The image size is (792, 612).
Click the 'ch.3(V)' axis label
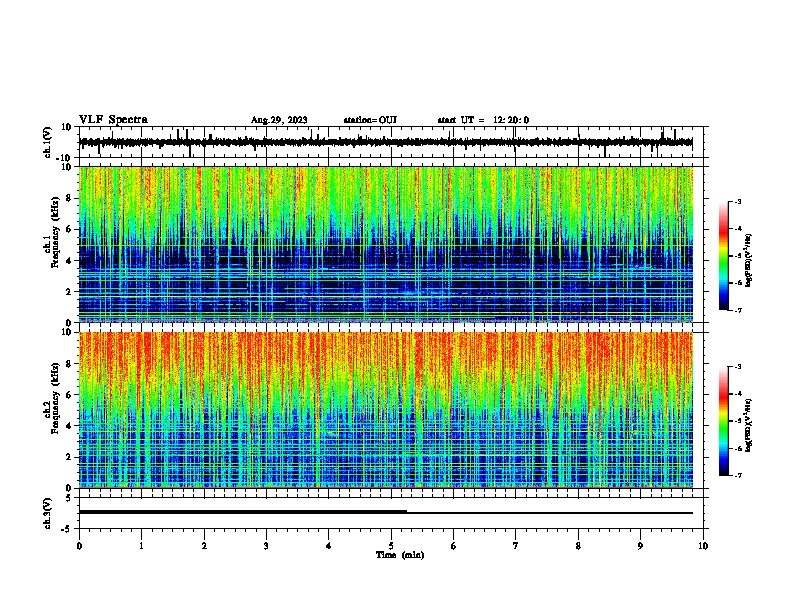[48, 514]
